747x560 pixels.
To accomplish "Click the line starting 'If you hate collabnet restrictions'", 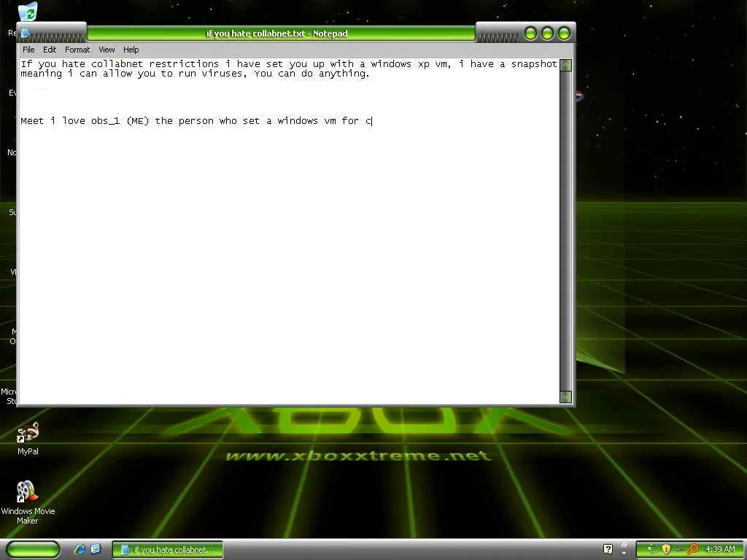I will (x=289, y=64).
